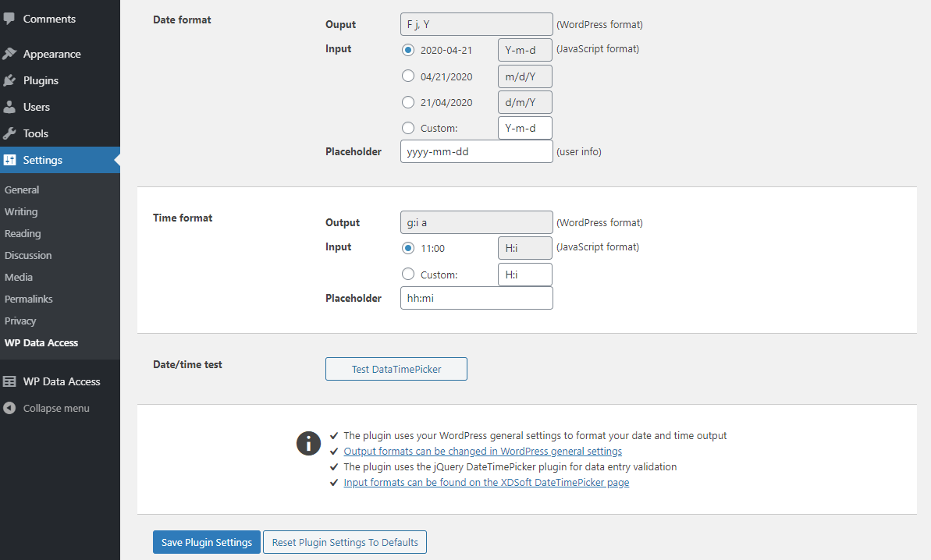Image resolution: width=931 pixels, height=560 pixels.
Task: Select the 21/04/2020 date input format
Action: click(x=408, y=102)
